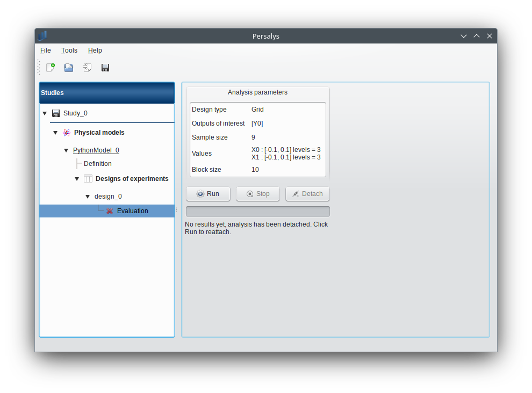The height and width of the screenshot is (393, 532).
Task: Click the Import Python script toolbar icon
Action: [87, 68]
